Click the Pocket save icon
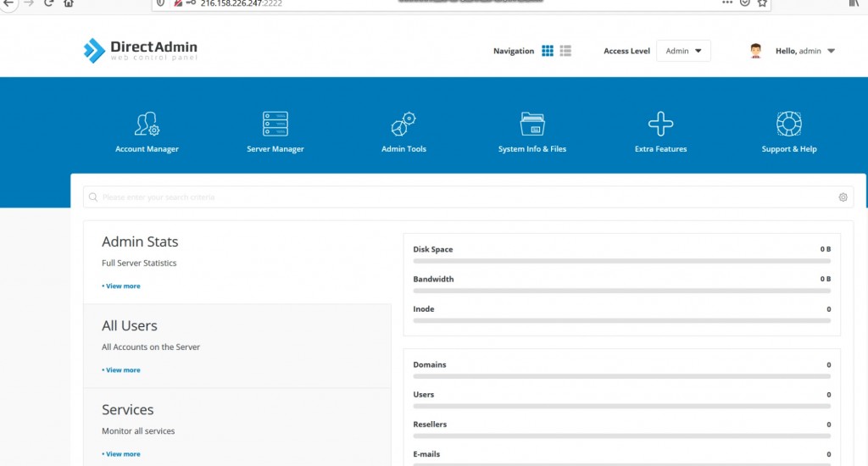Screen dimensions: 868x466 (x=745, y=3)
